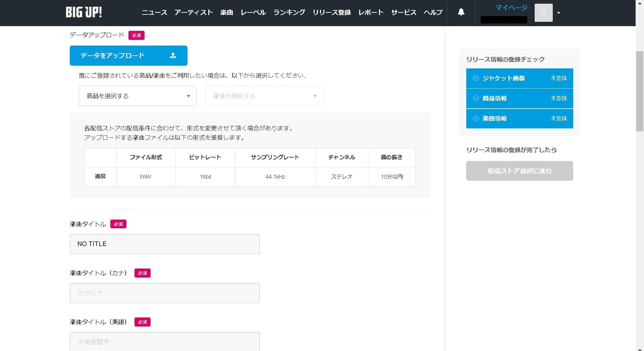Click the リリース情報の登録チェック heading
The width and height of the screenshot is (644, 351).
click(x=505, y=59)
